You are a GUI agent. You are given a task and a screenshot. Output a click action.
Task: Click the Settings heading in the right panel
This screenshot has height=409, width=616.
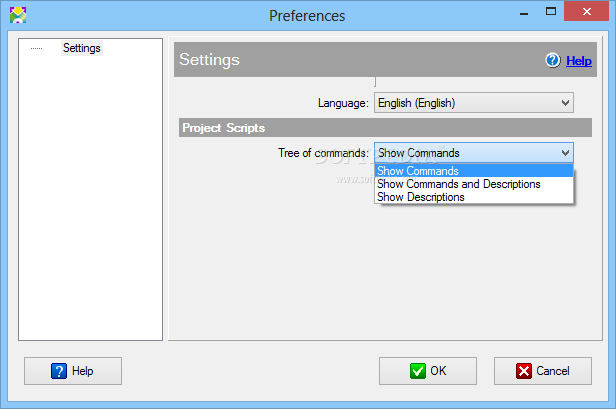click(209, 60)
